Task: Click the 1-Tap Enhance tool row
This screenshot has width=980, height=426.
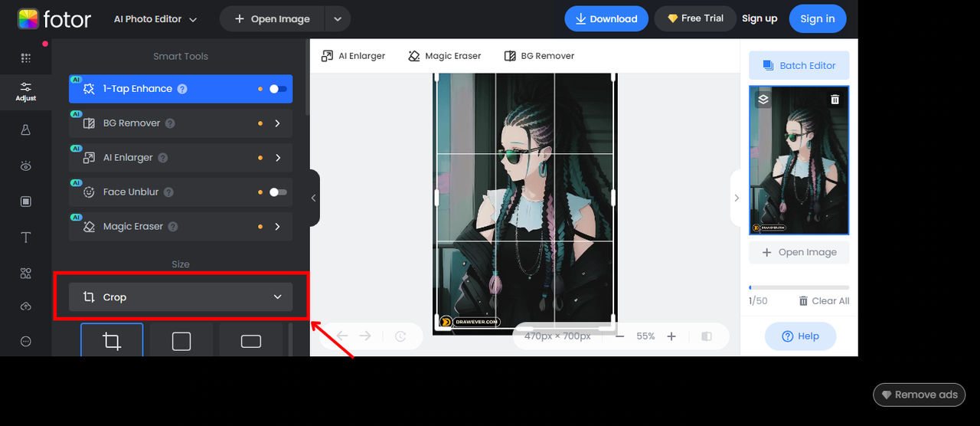Action: coord(181,89)
